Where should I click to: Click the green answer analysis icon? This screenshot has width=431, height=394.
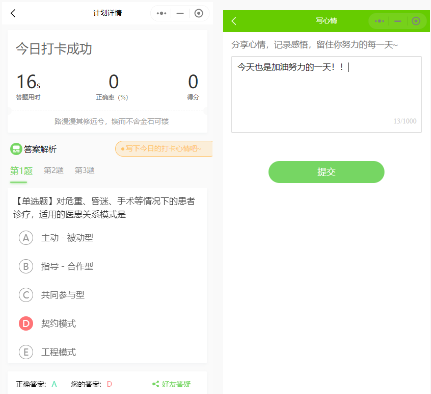pos(16,149)
